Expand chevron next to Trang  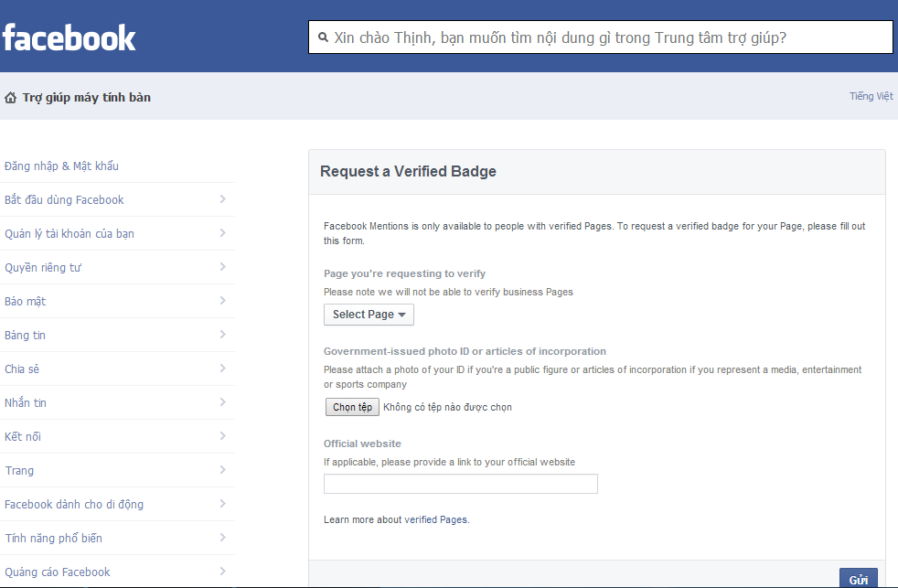pyautogui.click(x=223, y=469)
